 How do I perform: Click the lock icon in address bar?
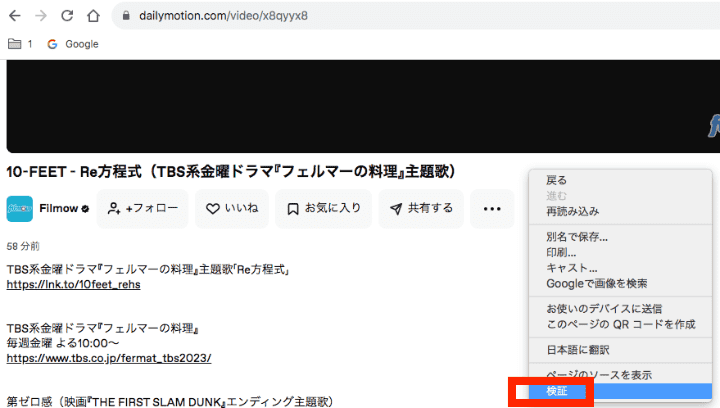126,16
